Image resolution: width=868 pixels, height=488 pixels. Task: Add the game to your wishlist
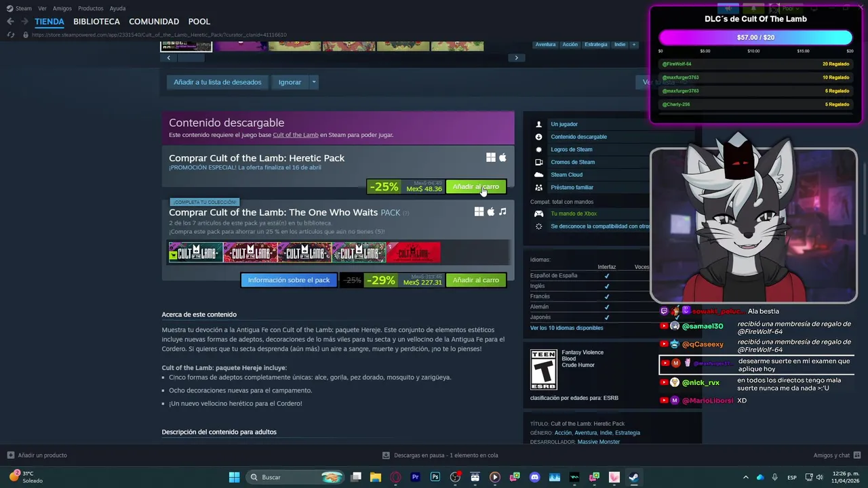217,82
